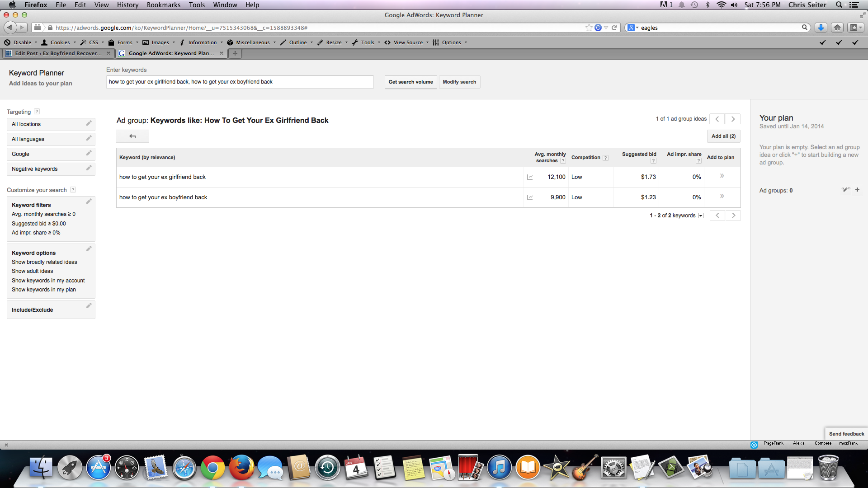Edit Keyword filters pencil icon
Viewport: 868px width, 488px height.
(89, 202)
